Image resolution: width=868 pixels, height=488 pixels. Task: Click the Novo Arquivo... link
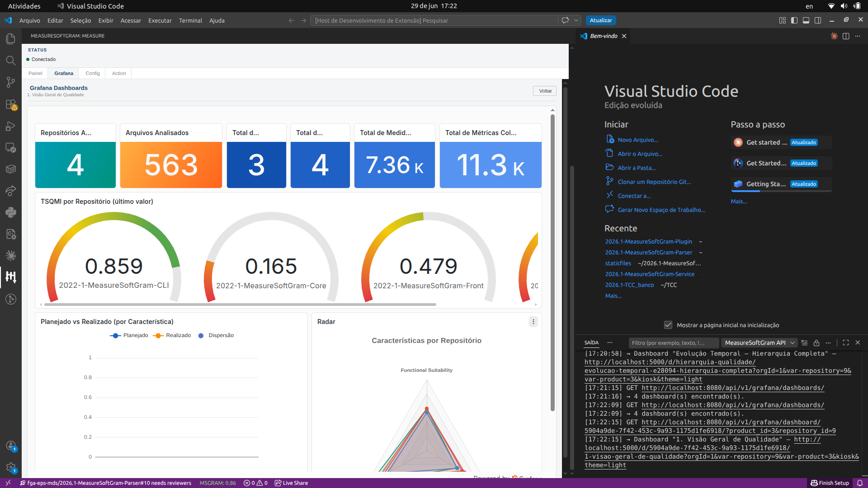[638, 140]
